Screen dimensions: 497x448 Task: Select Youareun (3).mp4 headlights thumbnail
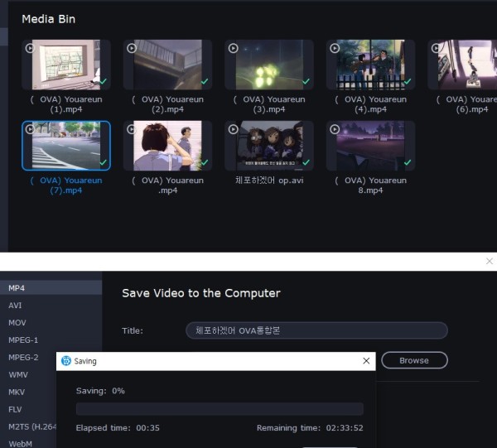tap(269, 65)
